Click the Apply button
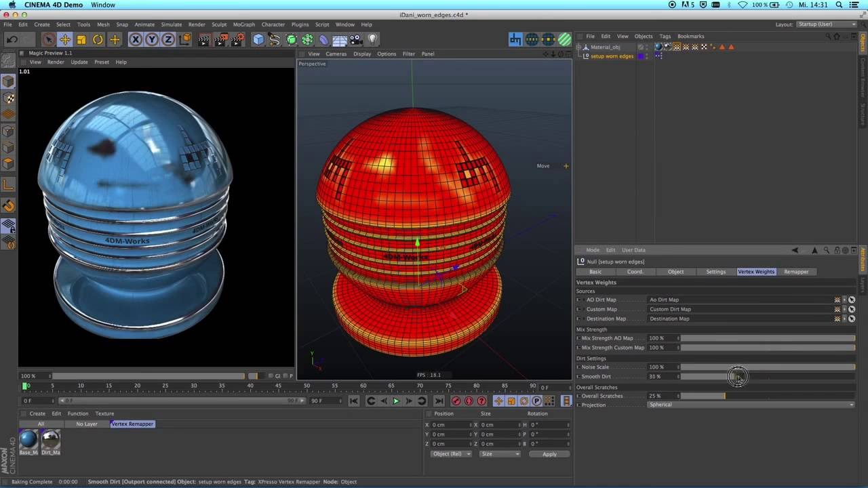This screenshot has height=488, width=868. click(549, 453)
